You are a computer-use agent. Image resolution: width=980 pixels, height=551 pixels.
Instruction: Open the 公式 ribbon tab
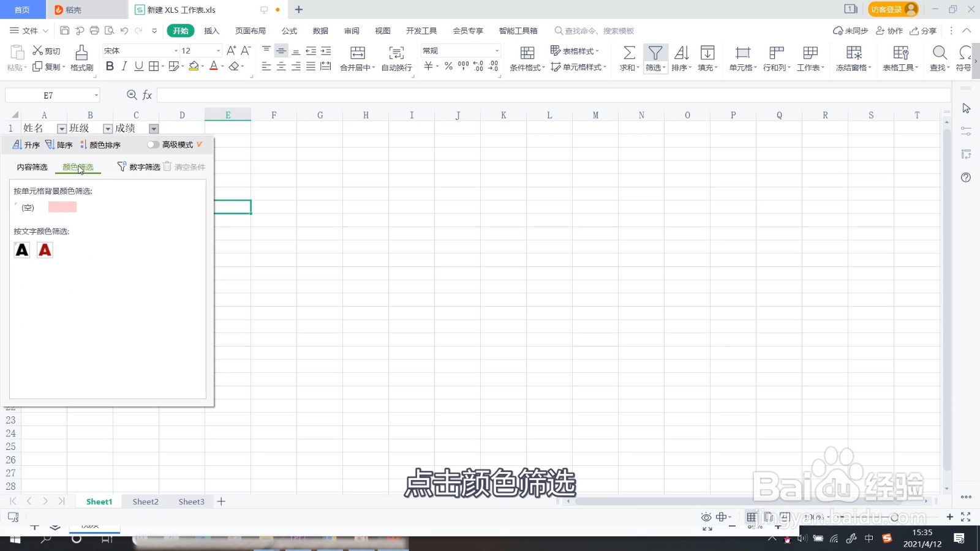coord(289,31)
